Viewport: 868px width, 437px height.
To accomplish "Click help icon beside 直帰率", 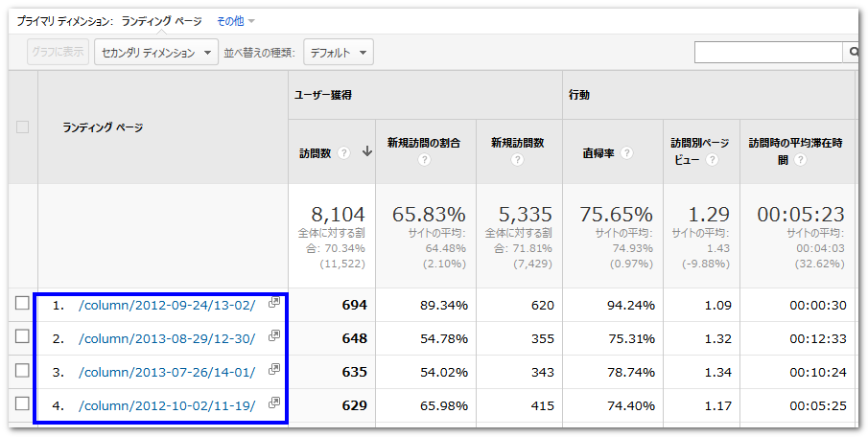I will (626, 152).
